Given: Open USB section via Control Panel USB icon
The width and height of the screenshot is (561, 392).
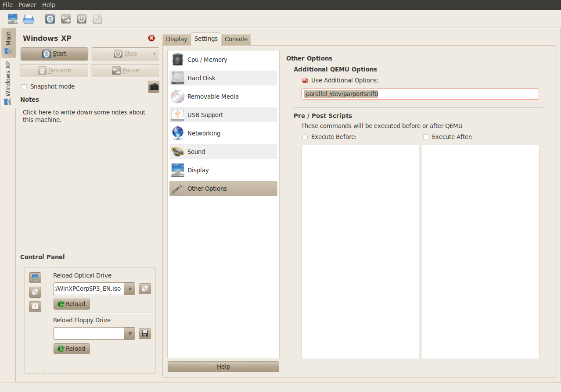Looking at the screenshot, I should [35, 306].
